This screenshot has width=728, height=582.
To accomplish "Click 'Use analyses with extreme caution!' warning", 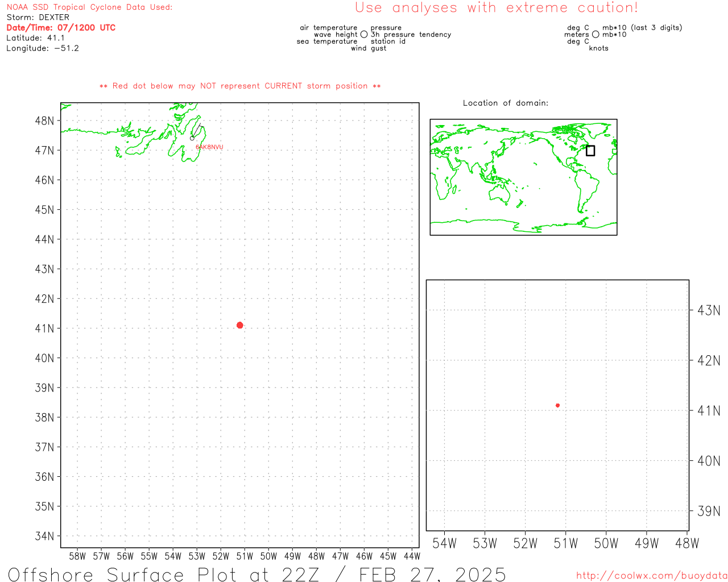I will tap(497, 7).
